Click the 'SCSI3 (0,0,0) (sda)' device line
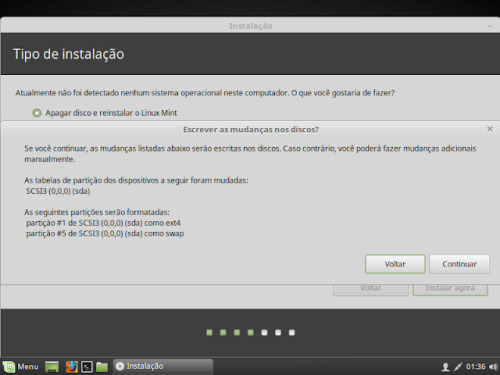The image size is (500, 375). (58, 191)
